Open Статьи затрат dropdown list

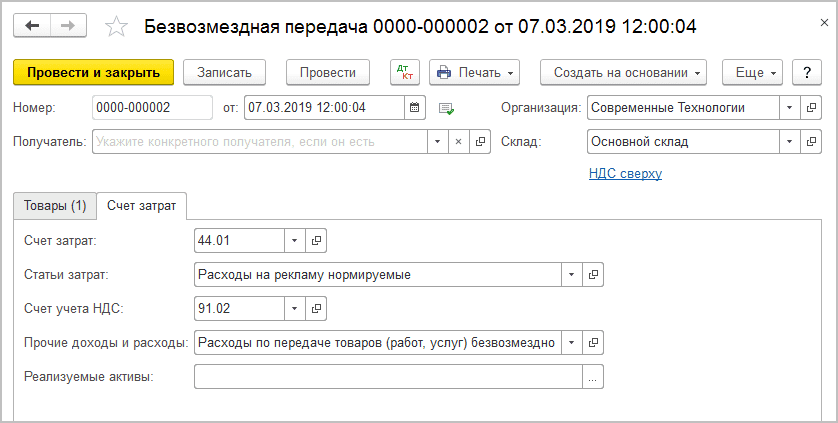[571, 275]
